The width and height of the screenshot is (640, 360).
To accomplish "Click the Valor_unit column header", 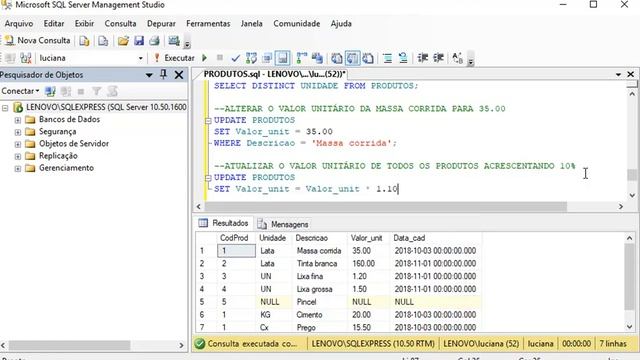I will coord(369,238).
